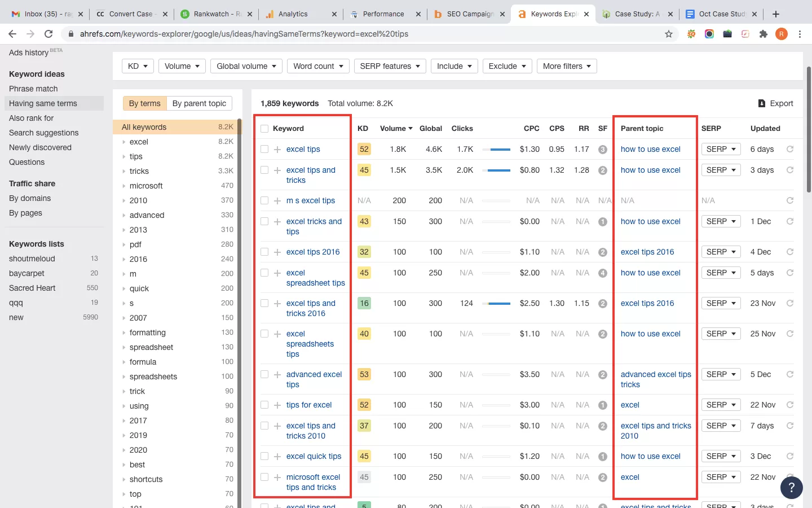The width and height of the screenshot is (812, 508).
Task: Select the tips for excel row checkbox
Action: pyautogui.click(x=264, y=405)
